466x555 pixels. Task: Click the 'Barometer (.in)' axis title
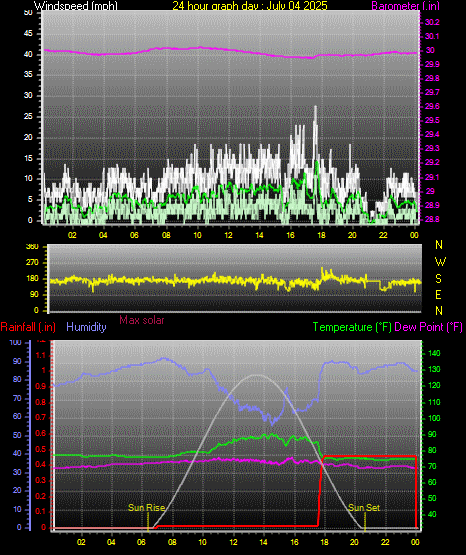(x=405, y=6)
